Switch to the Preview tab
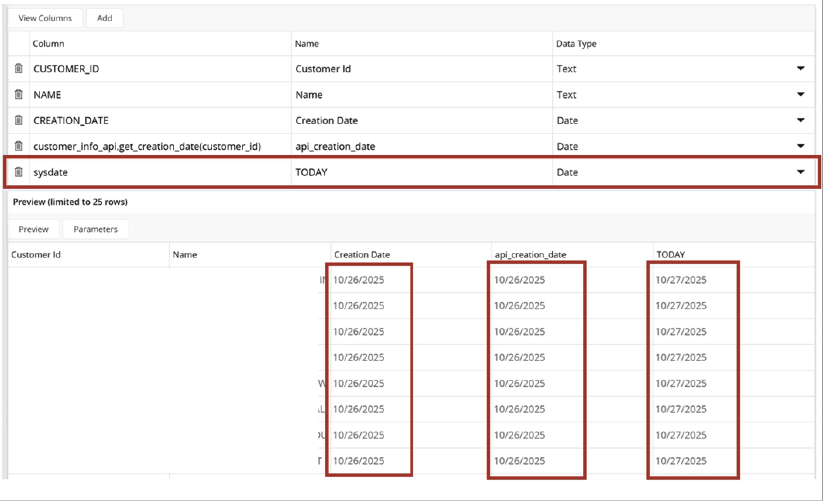Viewport: 825px width, 504px height. click(x=34, y=229)
